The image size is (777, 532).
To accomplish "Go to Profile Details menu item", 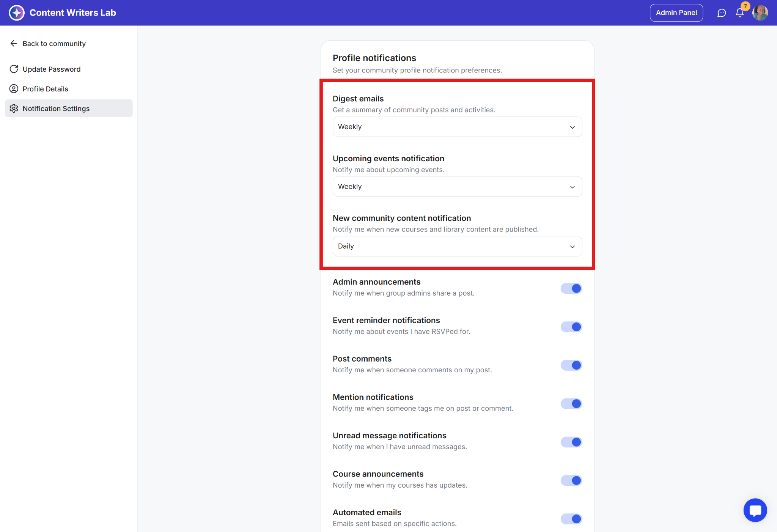I will pos(46,89).
